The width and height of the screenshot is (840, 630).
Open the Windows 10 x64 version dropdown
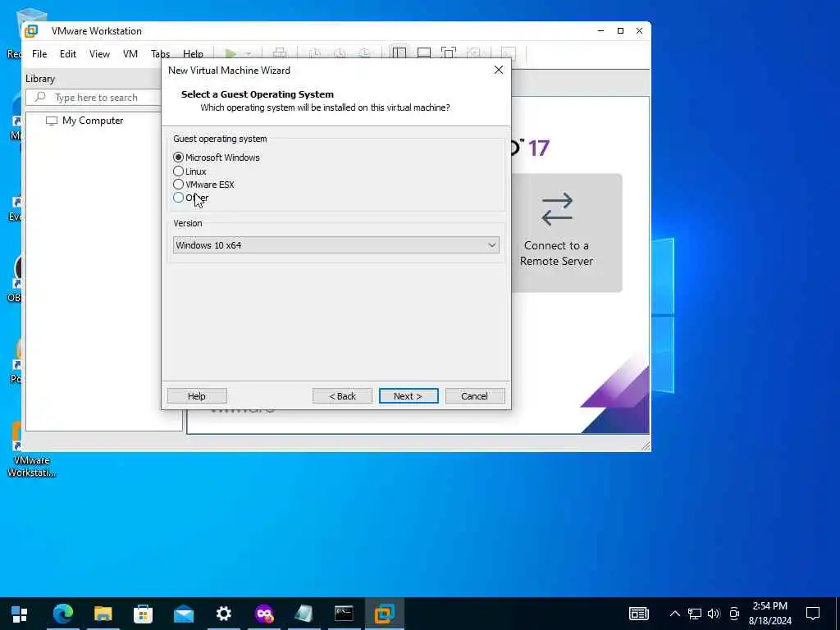click(336, 244)
